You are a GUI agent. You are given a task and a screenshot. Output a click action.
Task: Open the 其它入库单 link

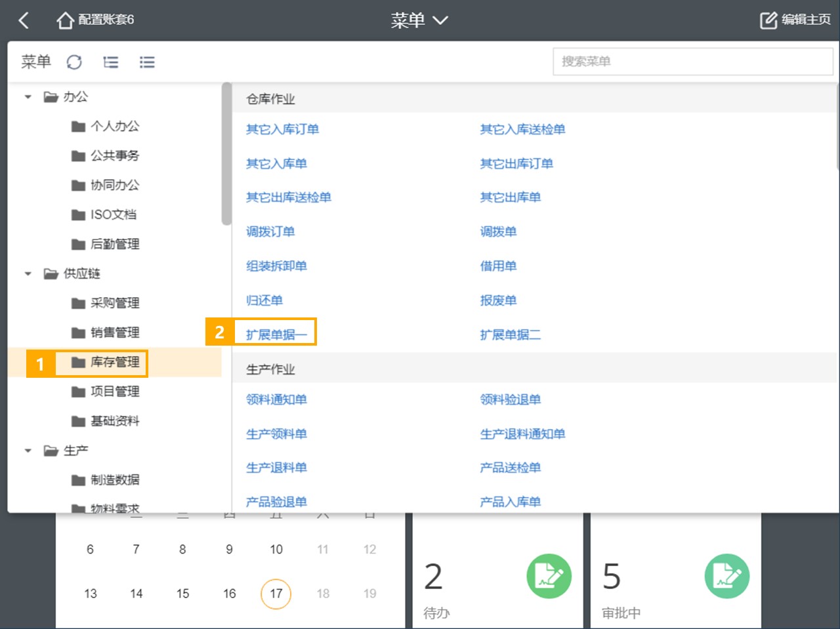tap(276, 163)
